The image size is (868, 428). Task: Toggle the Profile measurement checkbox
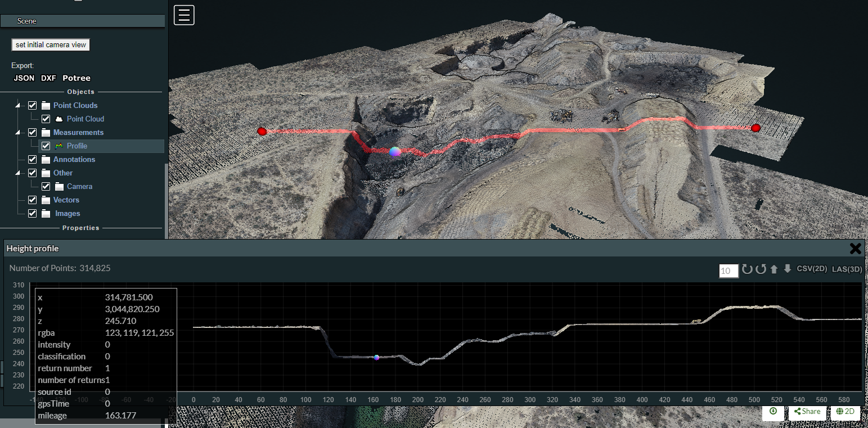[x=46, y=146]
